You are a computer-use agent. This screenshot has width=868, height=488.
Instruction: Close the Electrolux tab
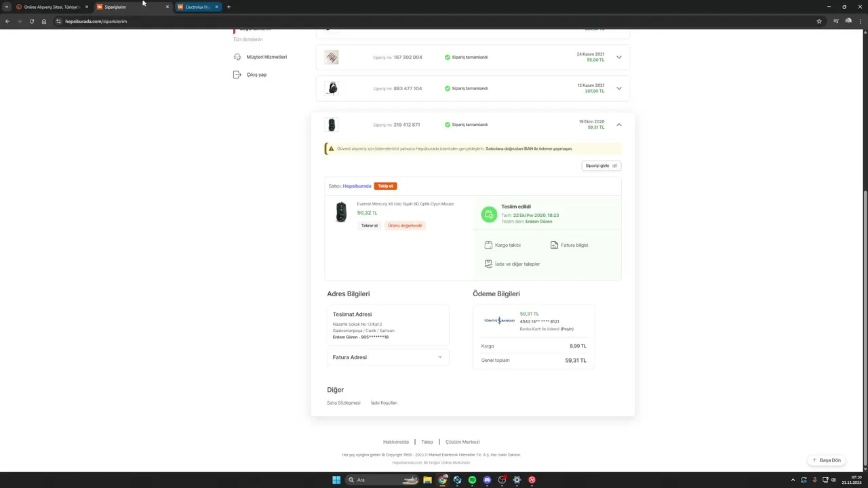click(x=217, y=7)
